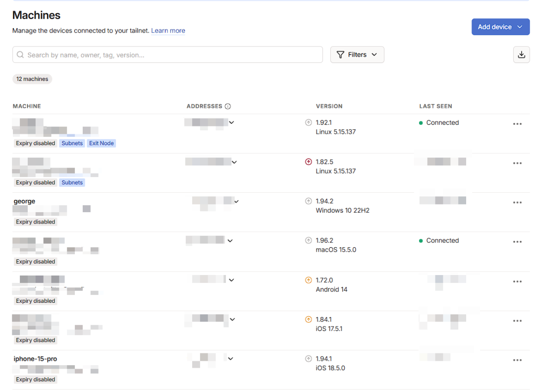The image size is (535, 392).
Task: Expand addresses for the 1.92.1 Linux machine
Action: pyautogui.click(x=231, y=122)
